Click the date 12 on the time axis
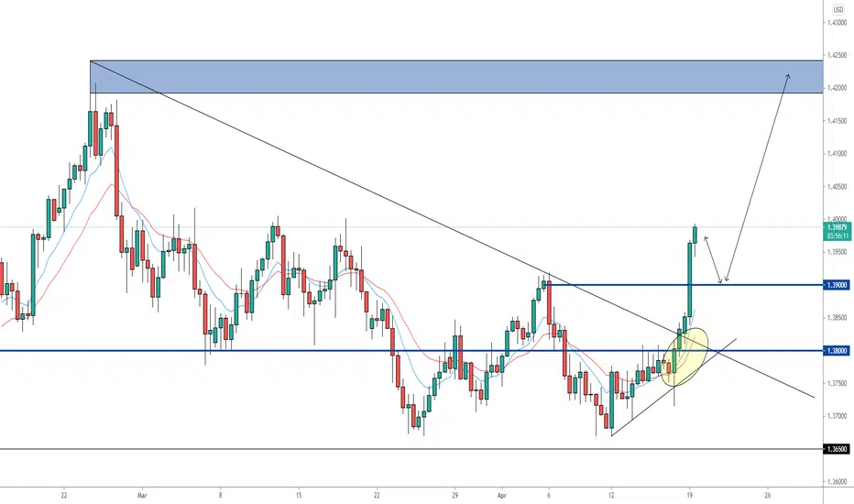The height and width of the screenshot is (504, 854). [x=611, y=495]
